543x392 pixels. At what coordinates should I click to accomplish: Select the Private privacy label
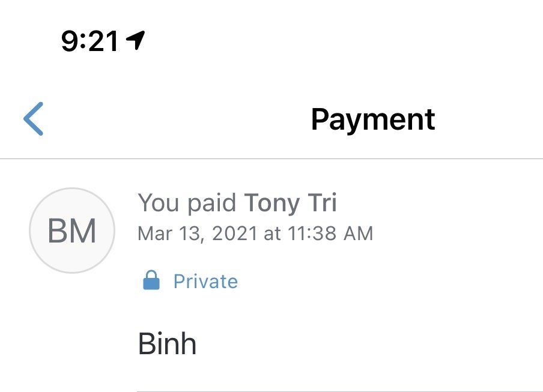point(205,281)
